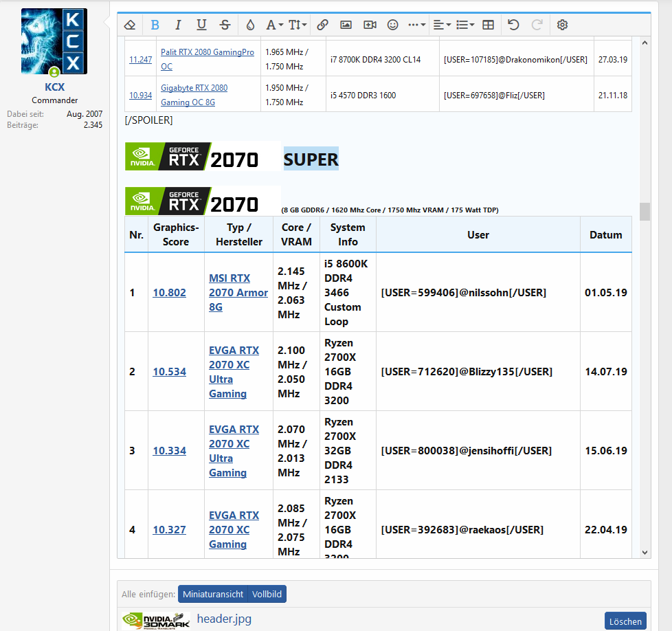The width and height of the screenshot is (672, 631).
Task: Click the redo icon
Action: point(537,25)
